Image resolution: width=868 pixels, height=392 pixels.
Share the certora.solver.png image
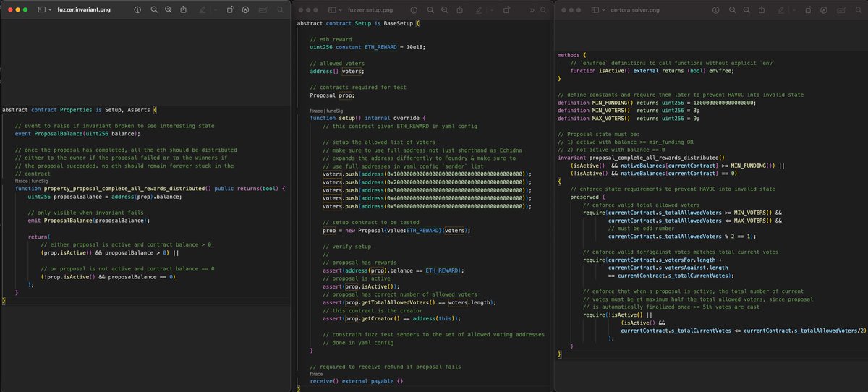pyautogui.click(x=762, y=10)
